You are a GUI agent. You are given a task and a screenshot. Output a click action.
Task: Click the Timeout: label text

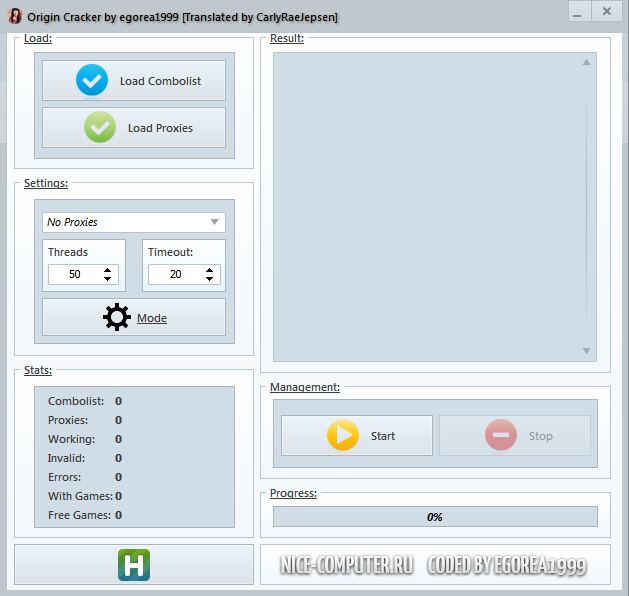click(170, 252)
